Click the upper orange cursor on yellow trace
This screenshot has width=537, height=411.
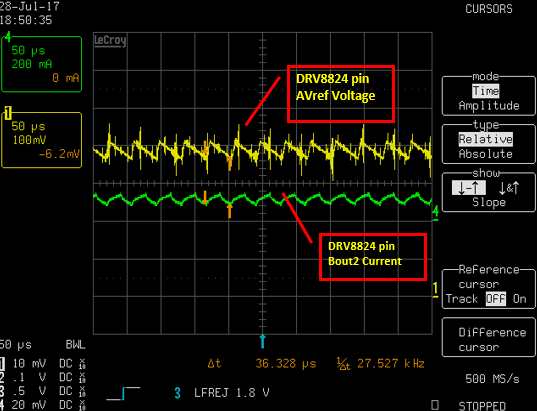click(x=205, y=148)
